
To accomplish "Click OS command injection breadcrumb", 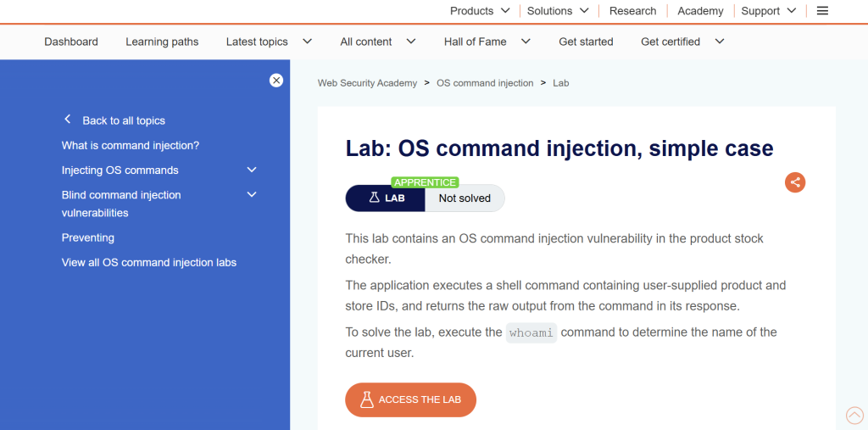I will [x=485, y=82].
